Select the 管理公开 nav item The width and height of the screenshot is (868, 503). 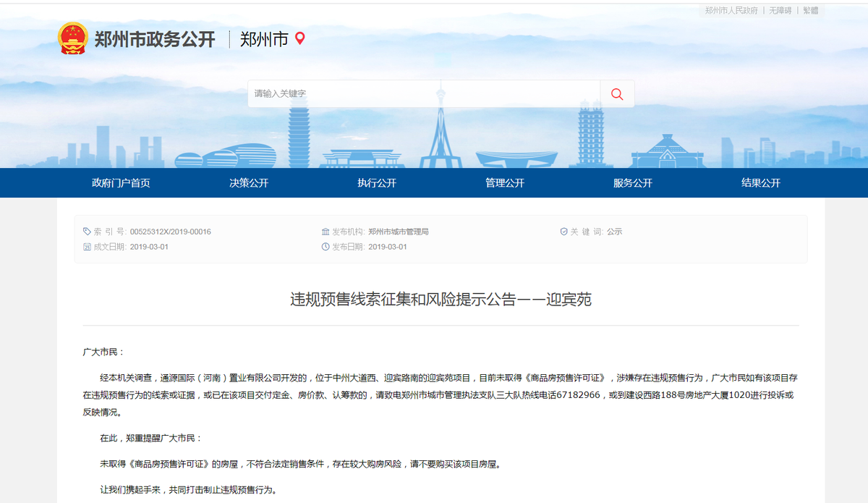505,183
